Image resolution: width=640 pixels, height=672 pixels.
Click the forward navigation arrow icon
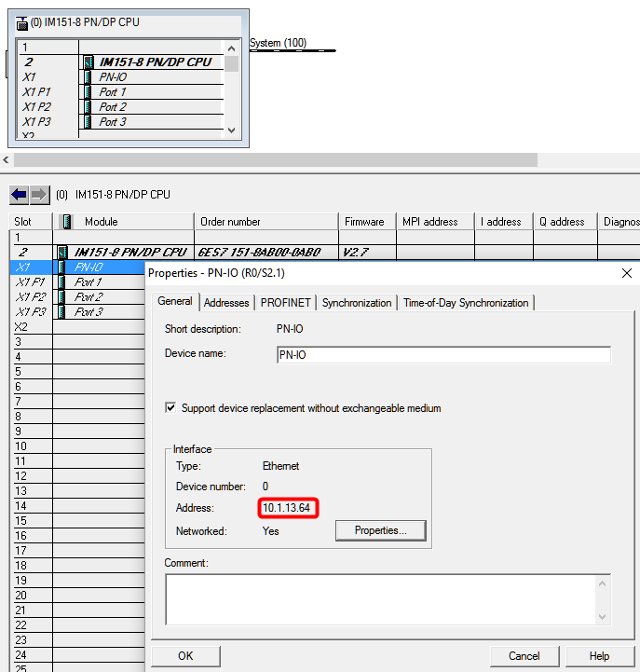[39, 195]
